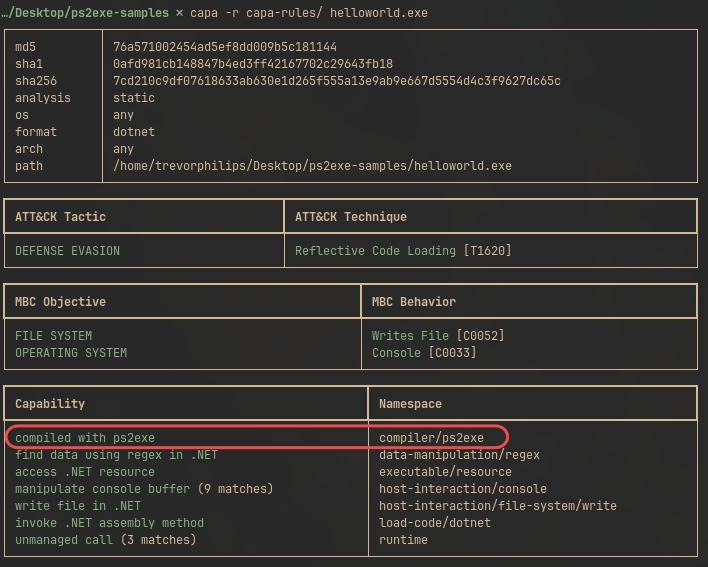Select the 'compiled with ps2exe' capability
708x567 pixels.
point(85,438)
